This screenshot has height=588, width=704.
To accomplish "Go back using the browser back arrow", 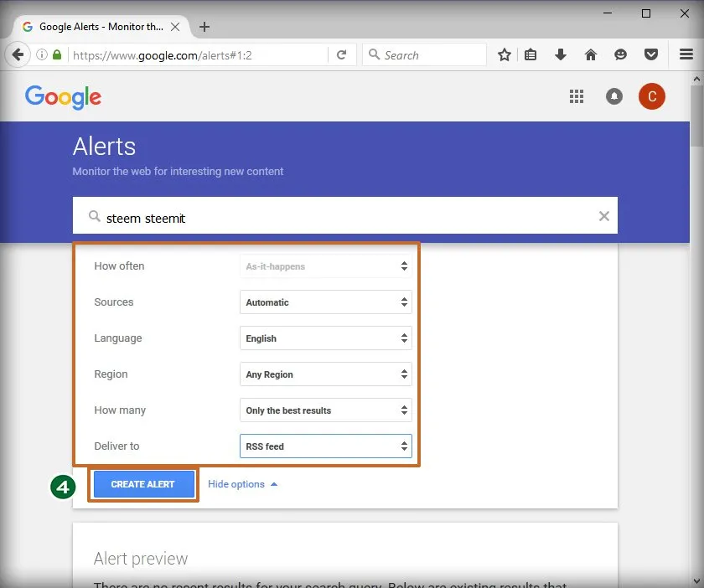I will 18,54.
